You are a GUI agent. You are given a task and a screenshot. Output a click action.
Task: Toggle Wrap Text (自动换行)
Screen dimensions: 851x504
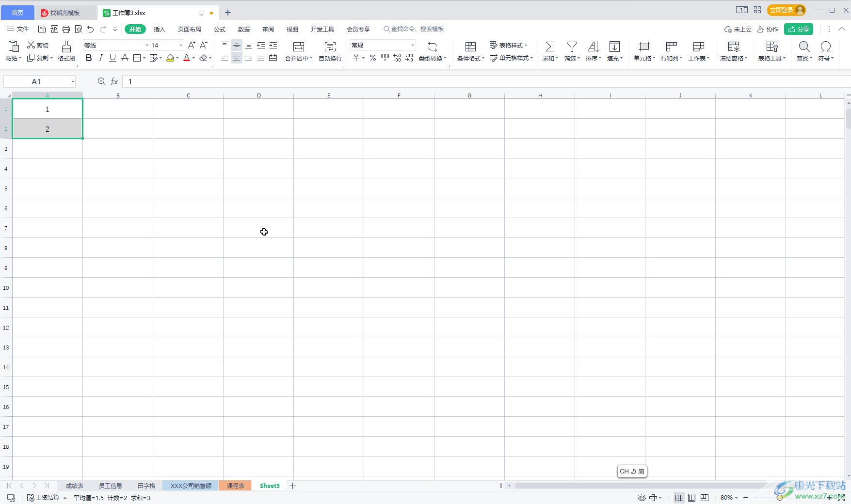[330, 51]
